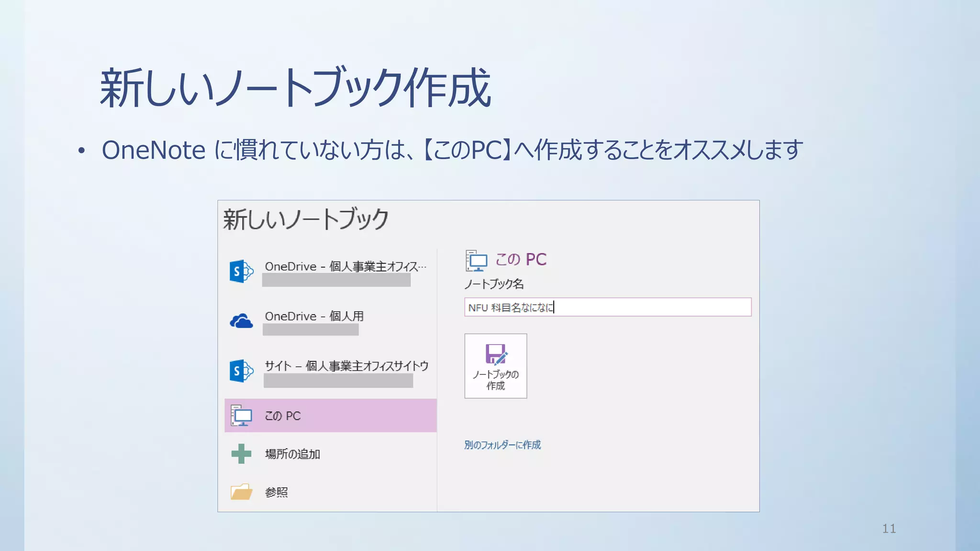Select OneDrive - 個人用 location
The width and height of the screenshot is (980, 551).
tap(330, 321)
